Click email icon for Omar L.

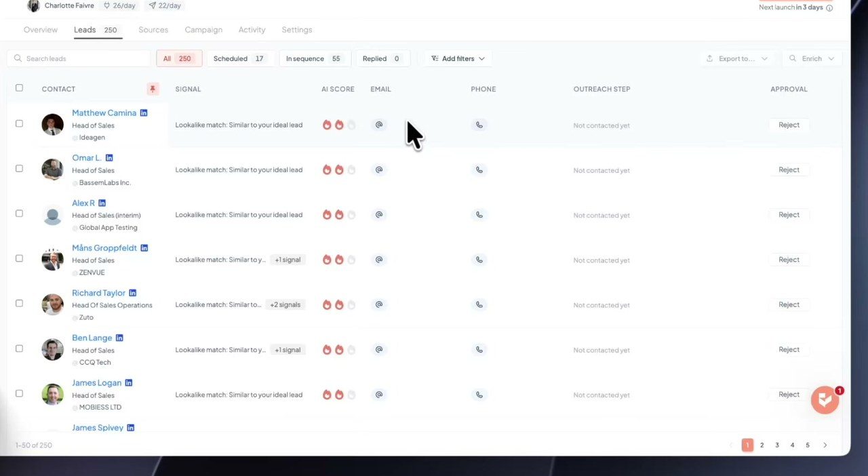click(x=379, y=170)
